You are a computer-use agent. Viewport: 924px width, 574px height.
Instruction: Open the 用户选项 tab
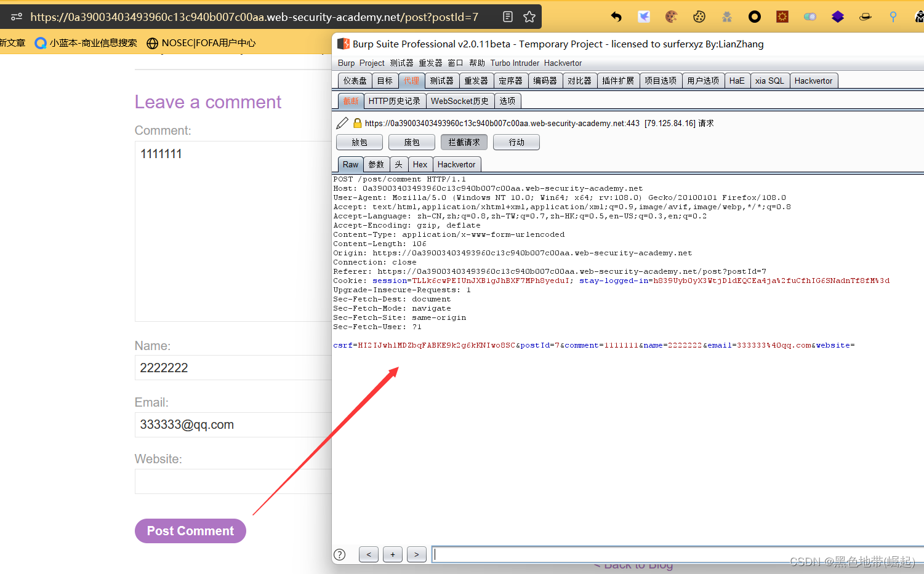pos(703,81)
